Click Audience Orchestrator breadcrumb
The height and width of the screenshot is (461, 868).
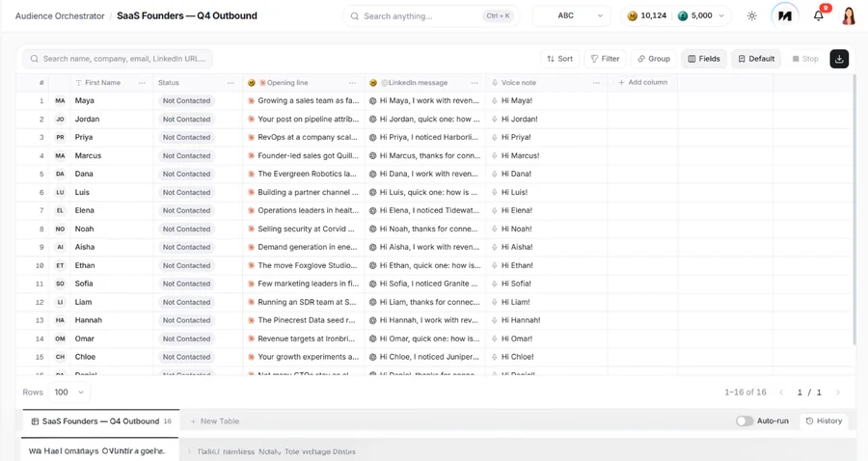coord(60,16)
